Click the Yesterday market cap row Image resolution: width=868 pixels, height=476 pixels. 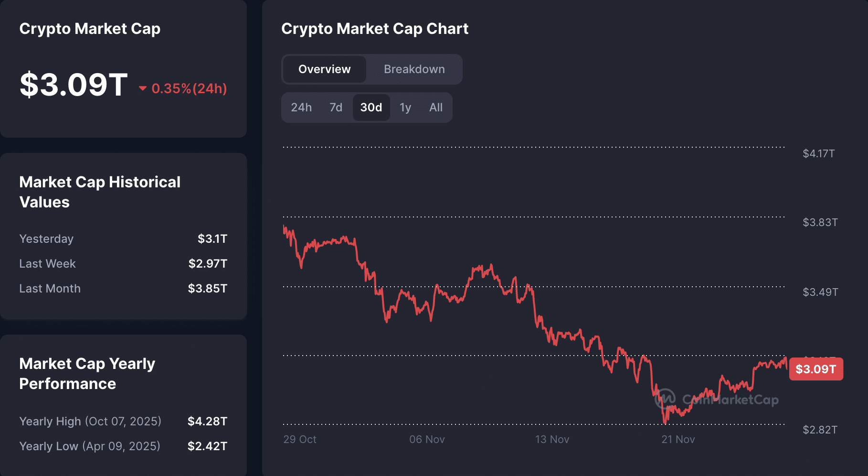click(x=123, y=239)
